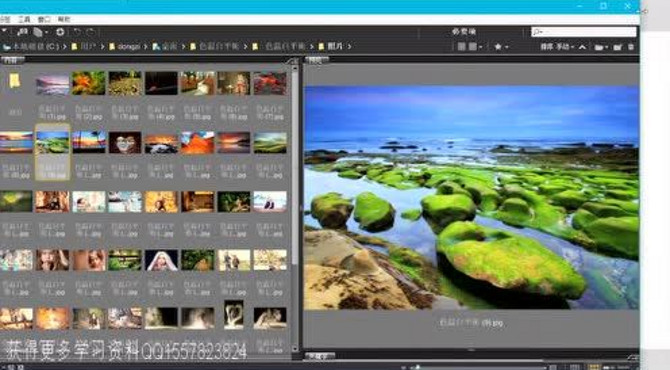
Task: Expand the star filter dropdown arrow
Action: [506, 47]
